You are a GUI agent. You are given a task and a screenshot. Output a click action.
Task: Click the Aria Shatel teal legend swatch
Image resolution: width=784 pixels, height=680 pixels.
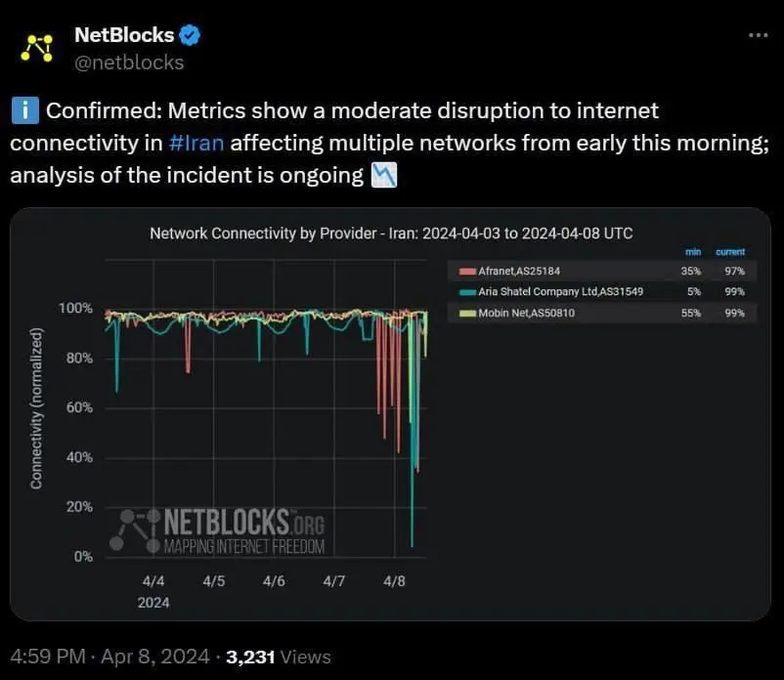[x=466, y=291]
